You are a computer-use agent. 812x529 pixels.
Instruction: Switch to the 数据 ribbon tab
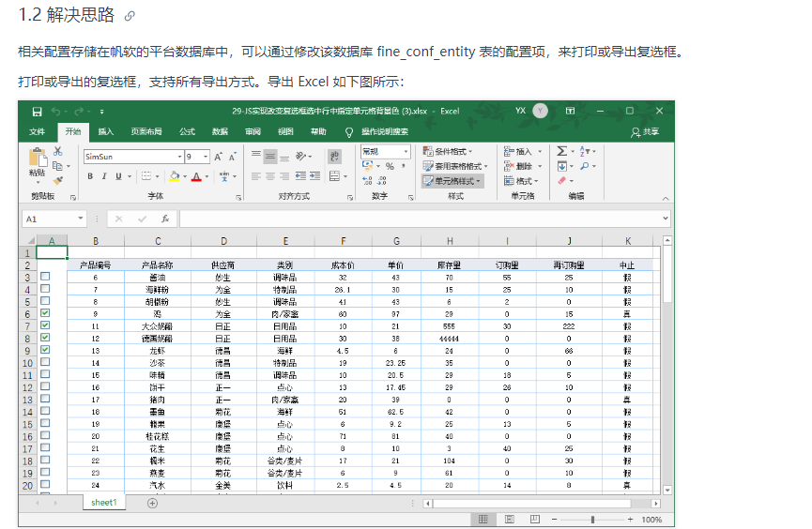[220, 131]
